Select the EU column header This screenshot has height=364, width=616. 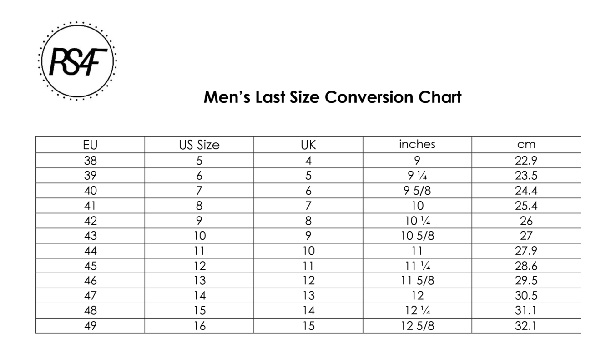90,145
